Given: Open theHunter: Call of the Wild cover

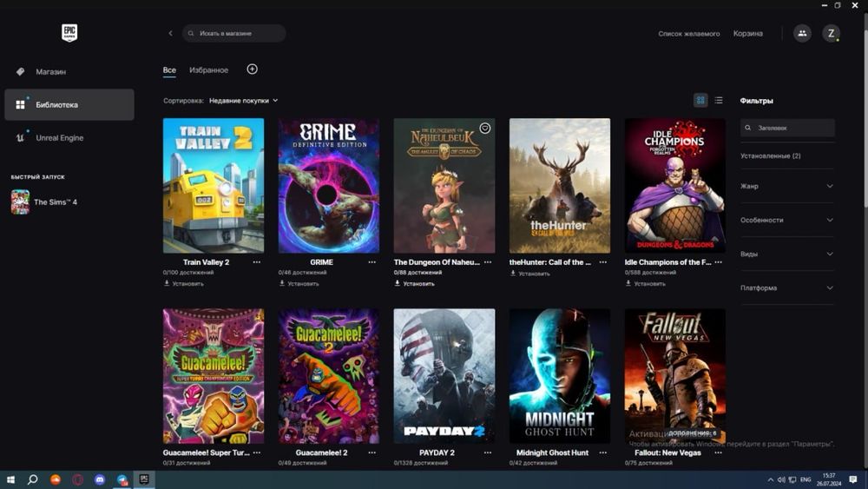Looking at the screenshot, I should tap(560, 186).
